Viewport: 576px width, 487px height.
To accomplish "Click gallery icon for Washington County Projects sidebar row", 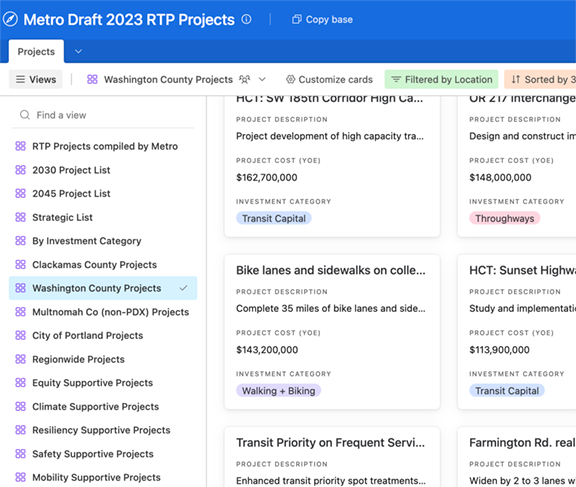I will (x=21, y=288).
